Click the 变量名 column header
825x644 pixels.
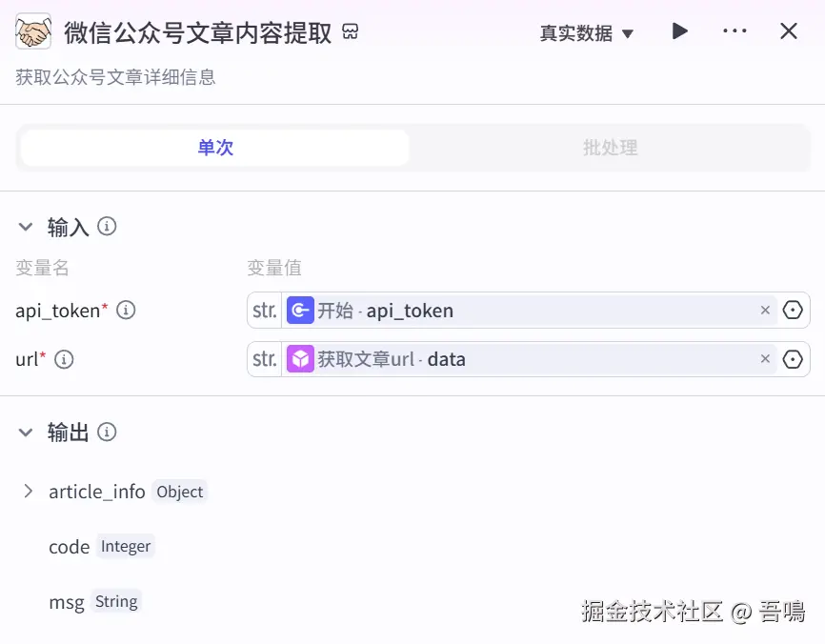(42, 268)
